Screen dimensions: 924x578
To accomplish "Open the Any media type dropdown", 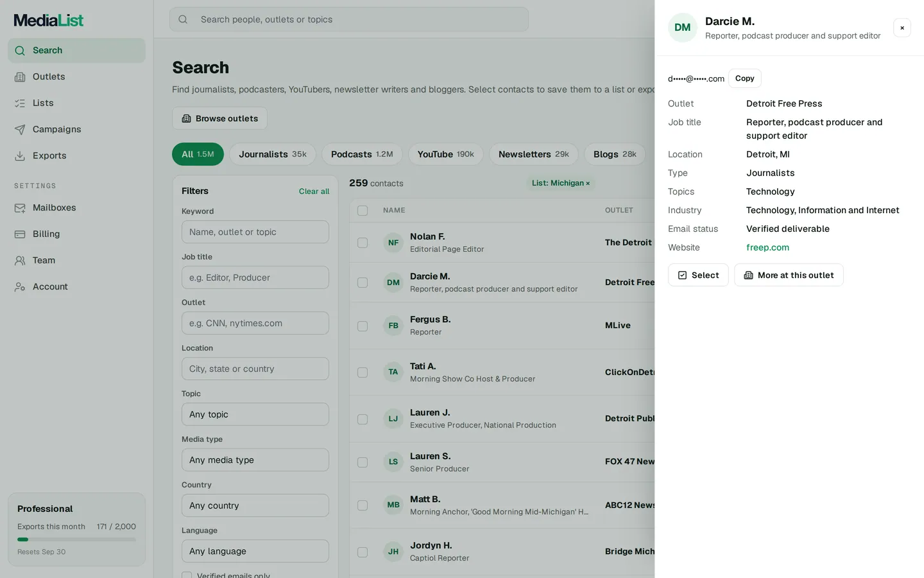I will 255,460.
